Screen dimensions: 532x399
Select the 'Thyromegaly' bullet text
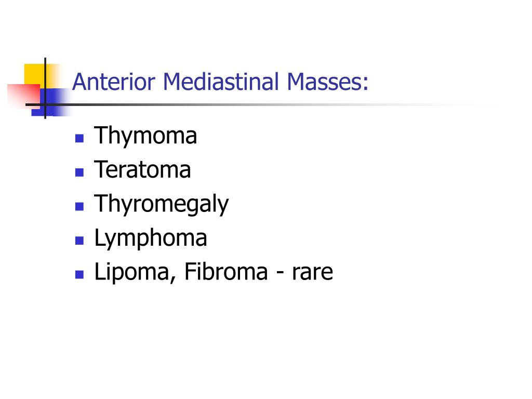click(x=162, y=204)
